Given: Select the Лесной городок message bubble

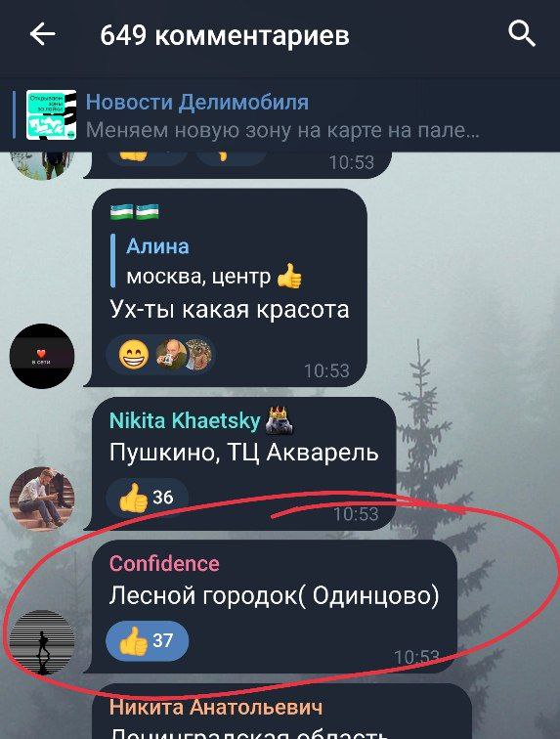Looking at the screenshot, I should (x=274, y=607).
